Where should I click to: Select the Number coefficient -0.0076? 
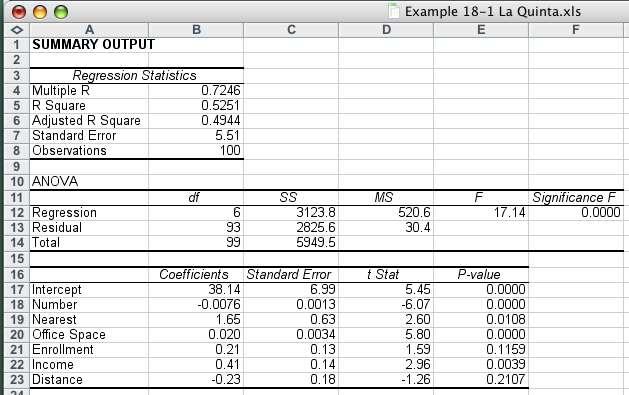coord(196,305)
